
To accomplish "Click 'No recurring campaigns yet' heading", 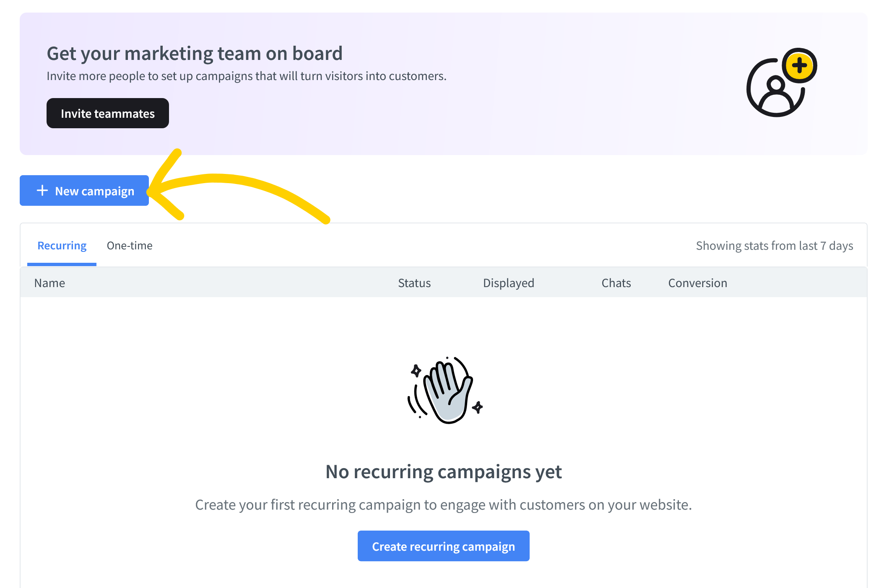I will coord(443,472).
